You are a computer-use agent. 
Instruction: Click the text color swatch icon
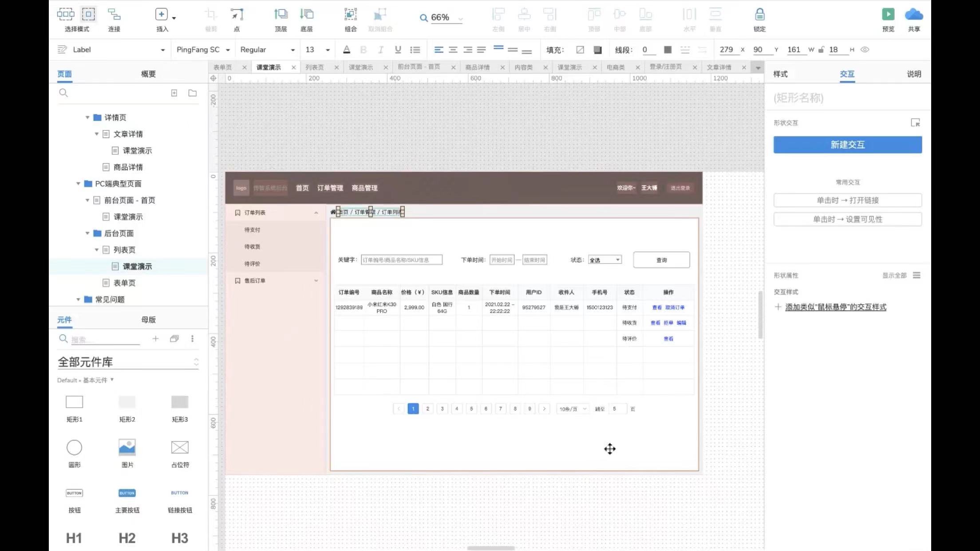pos(347,50)
